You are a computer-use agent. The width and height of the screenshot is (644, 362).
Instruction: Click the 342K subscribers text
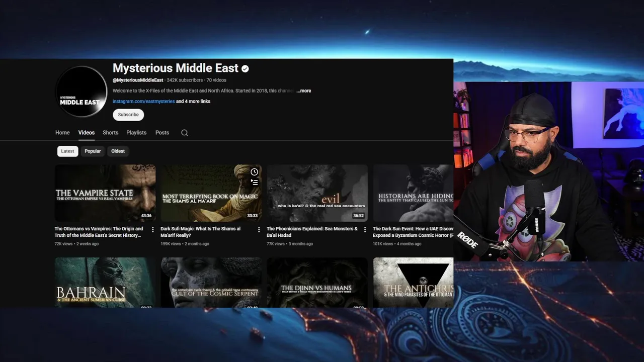185,80
